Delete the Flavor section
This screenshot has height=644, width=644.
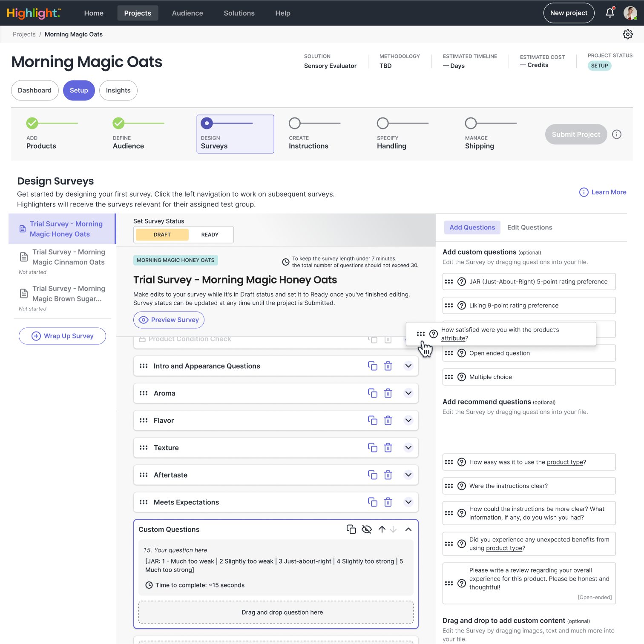click(x=388, y=421)
